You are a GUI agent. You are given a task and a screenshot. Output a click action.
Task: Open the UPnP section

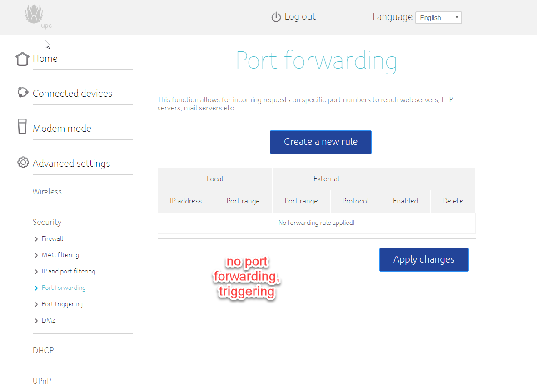coord(42,381)
